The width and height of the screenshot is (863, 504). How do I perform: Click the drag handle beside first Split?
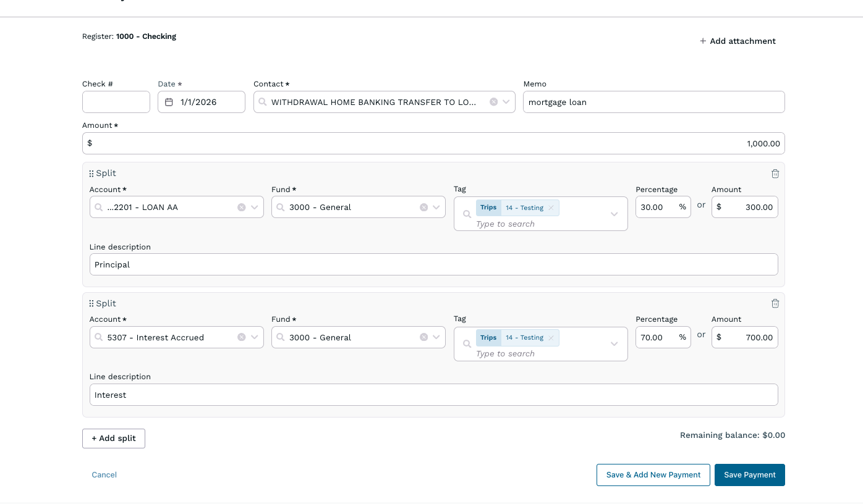(91, 173)
